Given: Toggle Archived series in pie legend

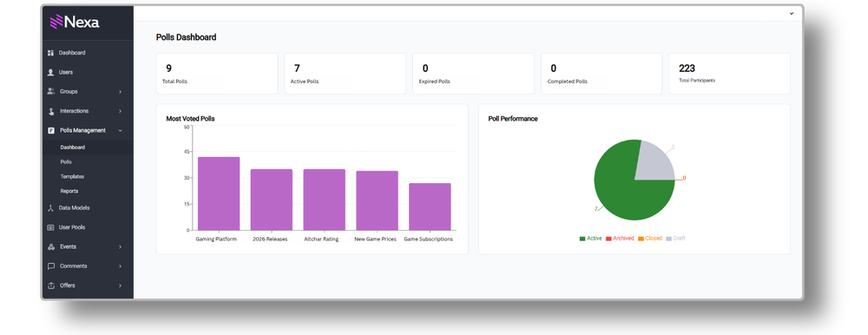Looking at the screenshot, I should 620,239.
